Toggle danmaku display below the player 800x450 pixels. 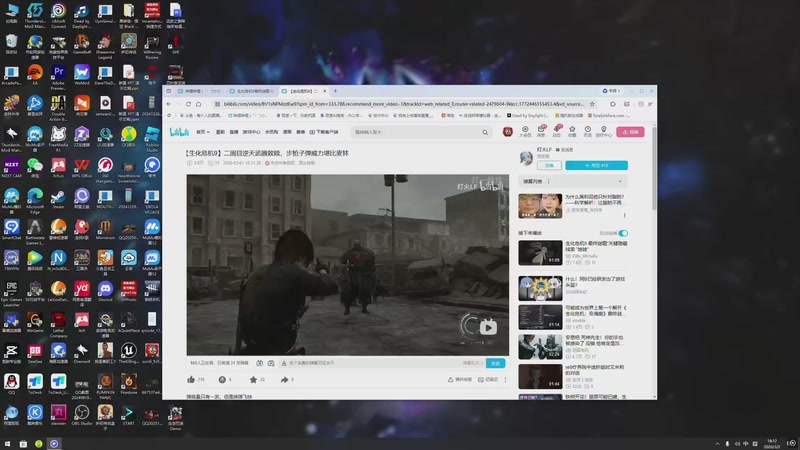tap(260, 363)
